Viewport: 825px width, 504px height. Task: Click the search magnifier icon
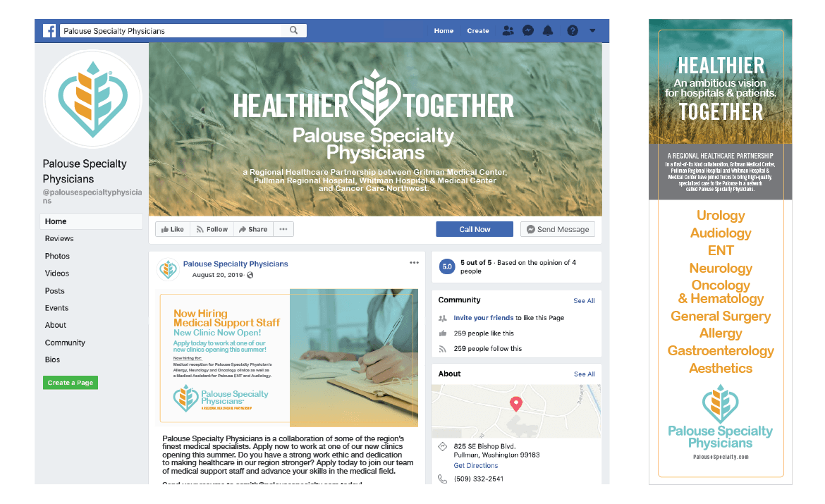293,31
